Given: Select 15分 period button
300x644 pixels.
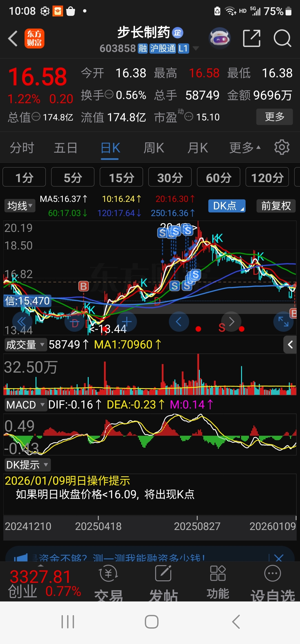Looking at the screenshot, I should click(121, 177).
